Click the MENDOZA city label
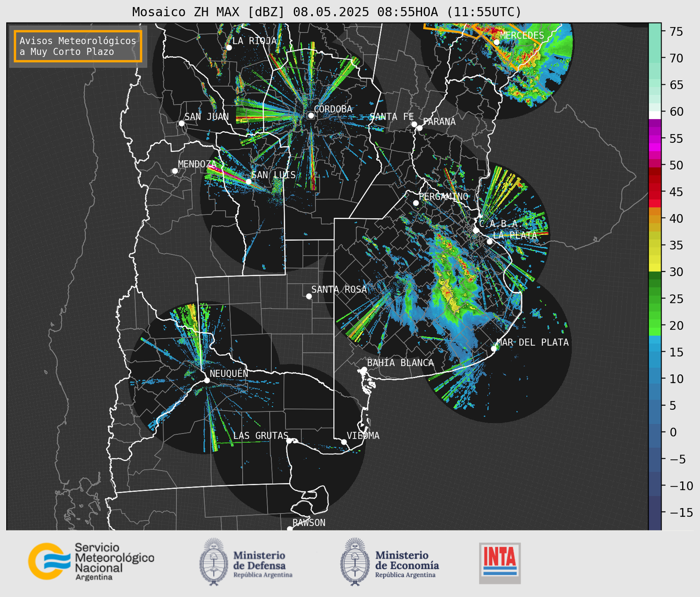 pyautogui.click(x=197, y=164)
